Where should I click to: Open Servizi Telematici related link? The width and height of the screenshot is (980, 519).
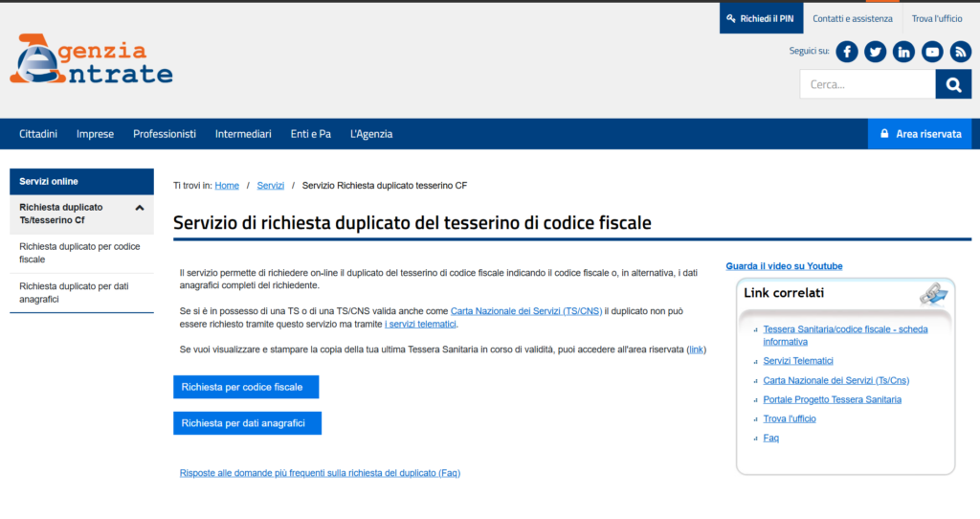tap(797, 361)
